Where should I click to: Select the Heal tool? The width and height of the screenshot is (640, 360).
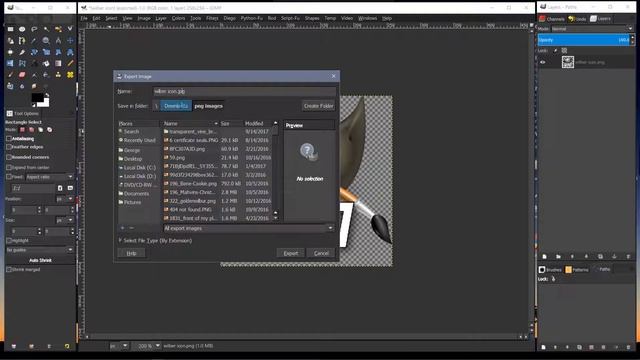click(70, 75)
